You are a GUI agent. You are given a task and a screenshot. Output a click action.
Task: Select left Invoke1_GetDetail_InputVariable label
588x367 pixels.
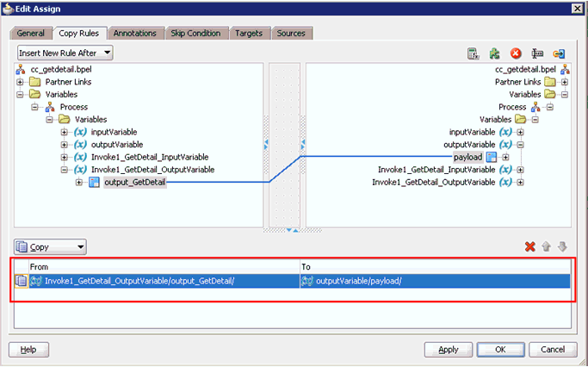[x=150, y=158]
